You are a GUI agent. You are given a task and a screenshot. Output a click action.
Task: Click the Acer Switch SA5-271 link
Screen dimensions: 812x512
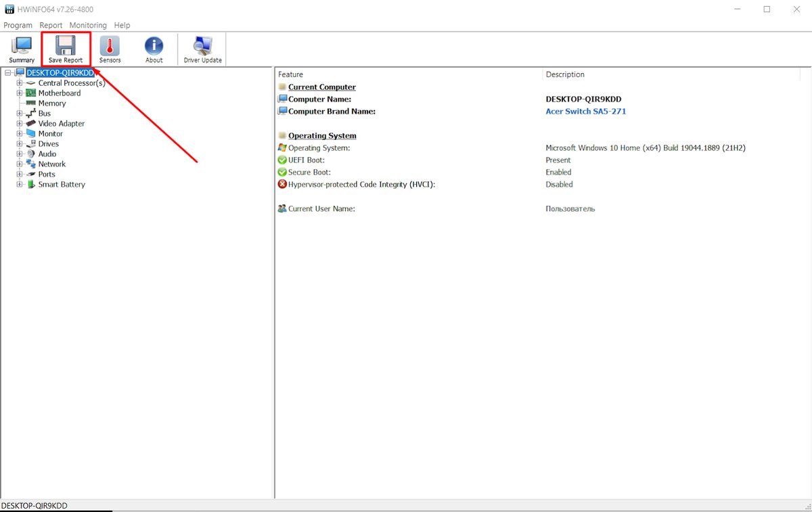click(585, 112)
